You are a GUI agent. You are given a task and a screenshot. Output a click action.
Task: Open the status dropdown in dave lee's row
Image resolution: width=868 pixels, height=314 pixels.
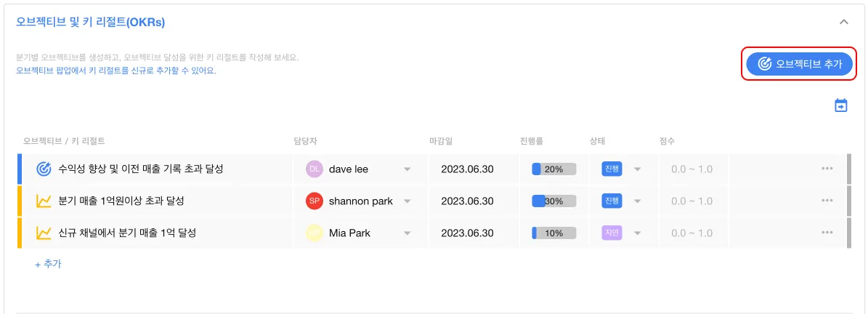[637, 169]
